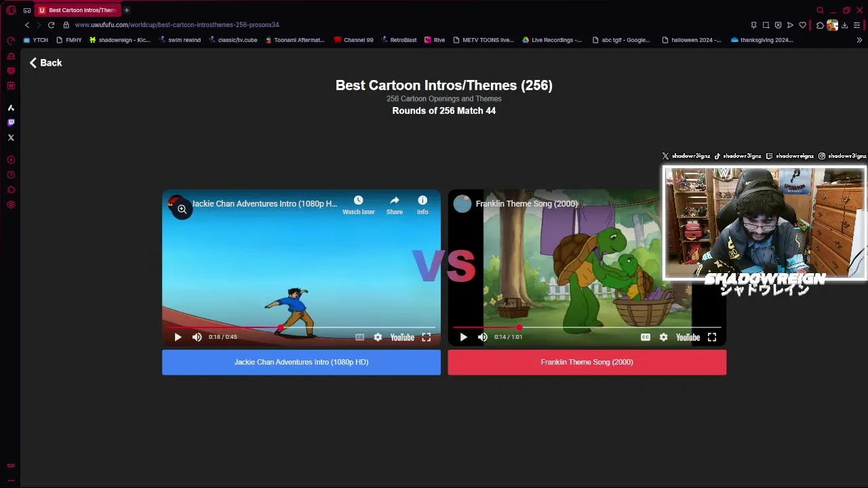The width and height of the screenshot is (868, 488).
Task: View site security lock info
Action: tap(66, 25)
